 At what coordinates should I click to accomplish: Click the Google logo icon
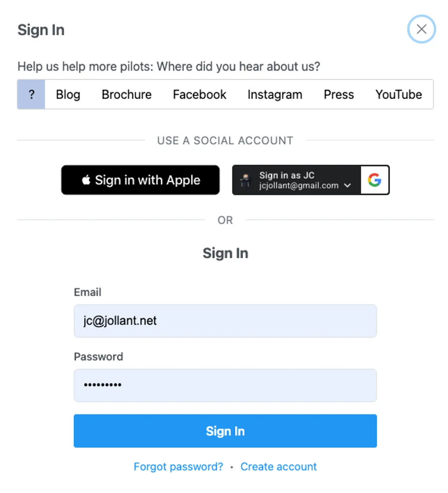click(375, 180)
